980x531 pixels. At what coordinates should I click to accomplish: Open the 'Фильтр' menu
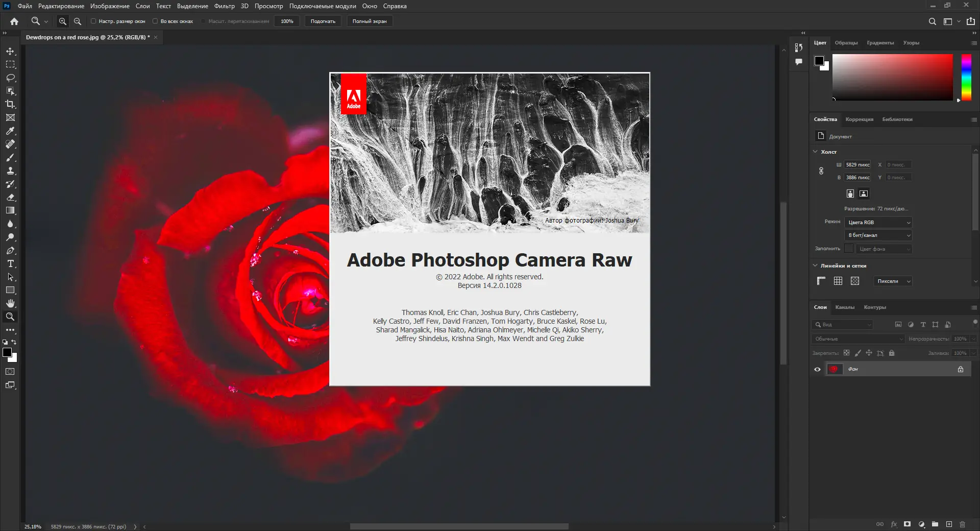tap(224, 6)
